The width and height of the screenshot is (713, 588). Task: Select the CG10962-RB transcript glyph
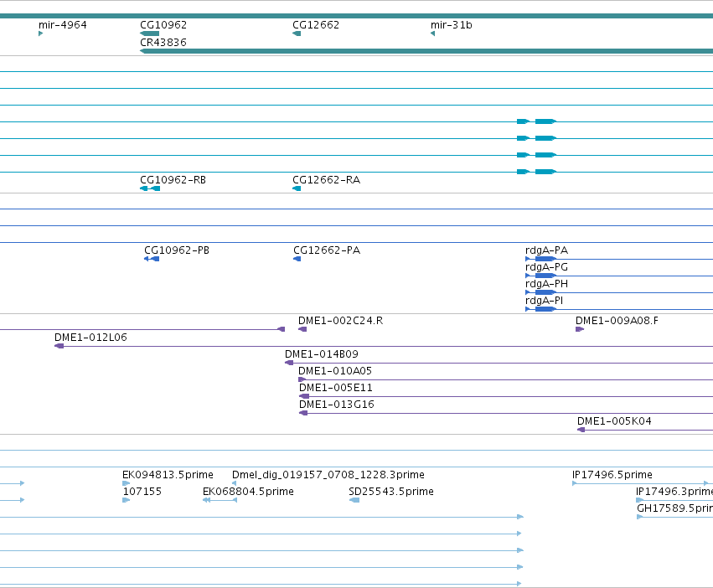(x=150, y=188)
